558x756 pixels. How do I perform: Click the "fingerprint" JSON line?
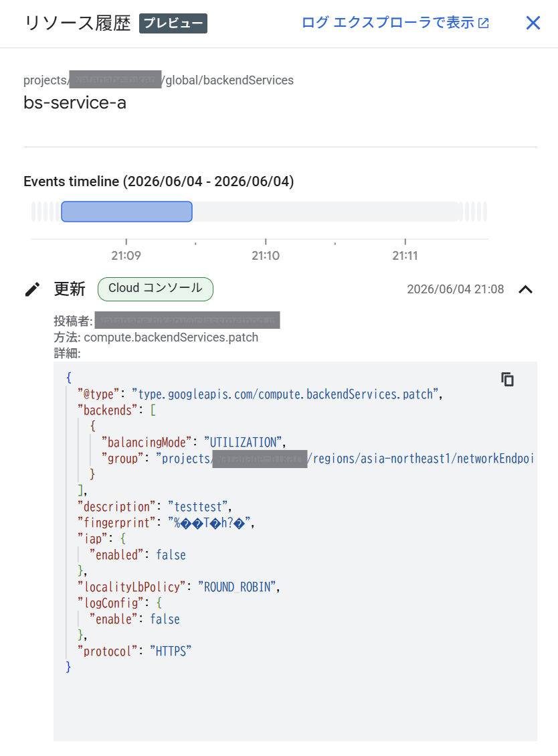pyautogui.click(x=166, y=523)
